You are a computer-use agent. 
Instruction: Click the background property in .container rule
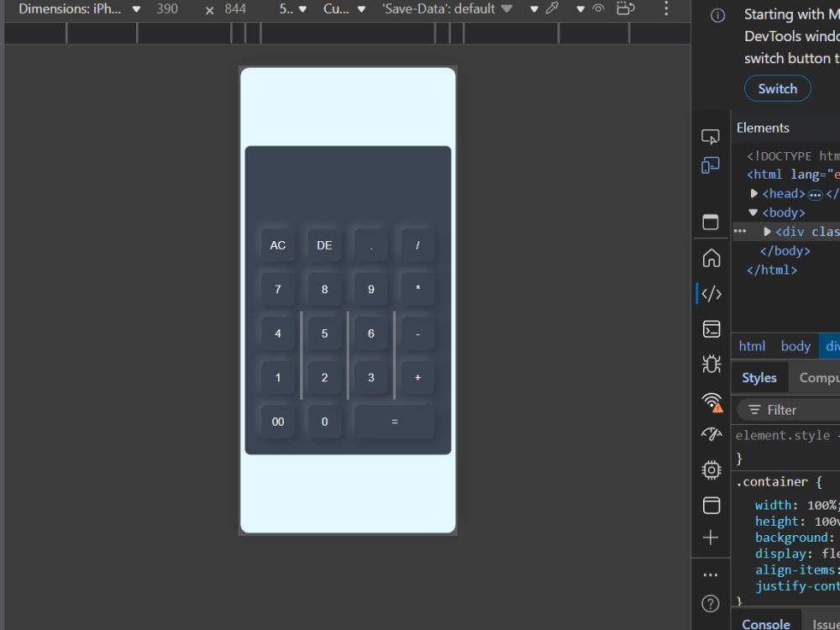(791, 538)
